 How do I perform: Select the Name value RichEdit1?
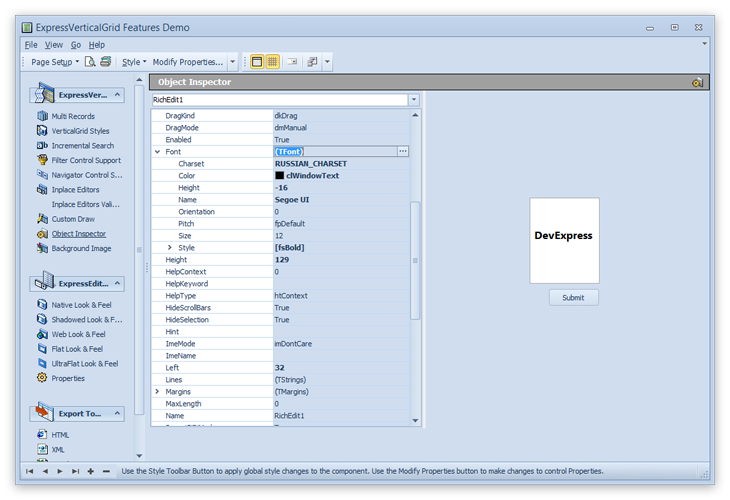click(x=341, y=416)
